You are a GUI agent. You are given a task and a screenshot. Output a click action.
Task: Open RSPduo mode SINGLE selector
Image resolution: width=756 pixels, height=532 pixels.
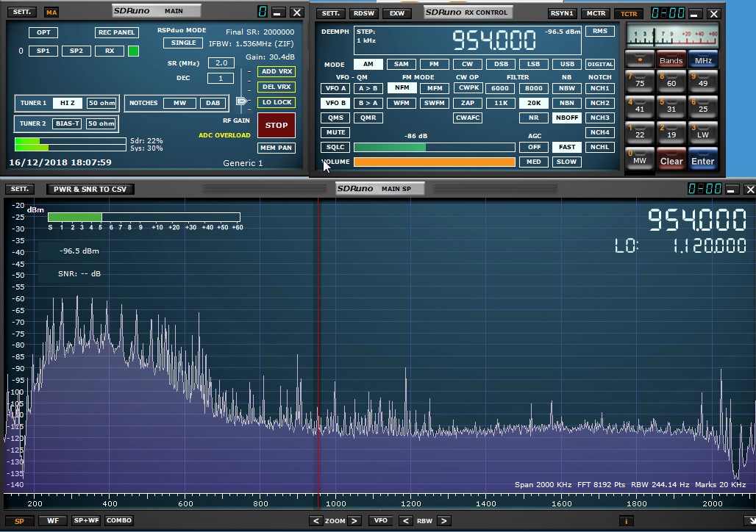(184, 43)
